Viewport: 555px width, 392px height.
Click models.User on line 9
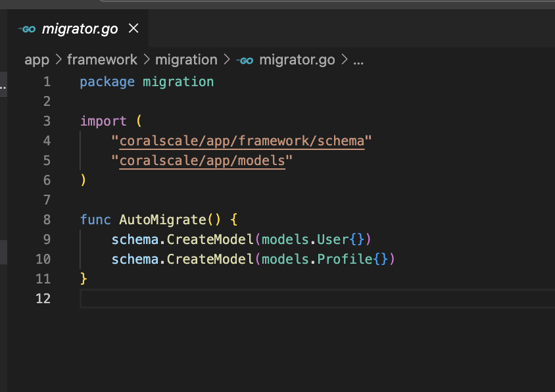pyautogui.click(x=306, y=239)
